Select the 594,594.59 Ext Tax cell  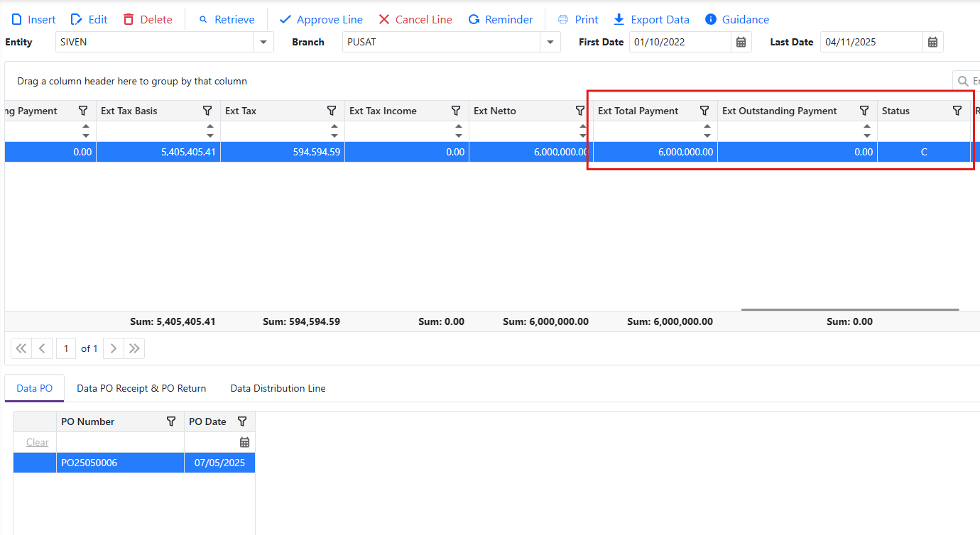283,152
